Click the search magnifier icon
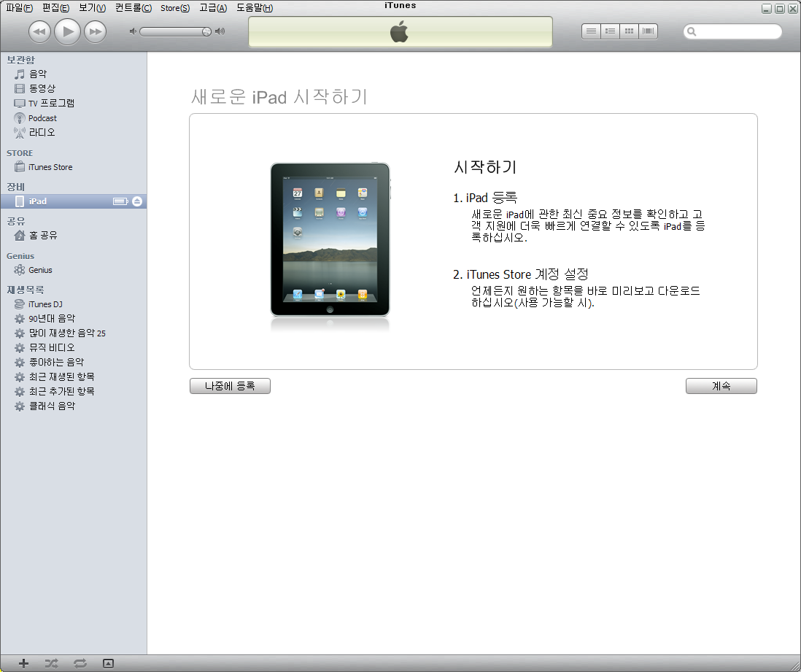 692,31
